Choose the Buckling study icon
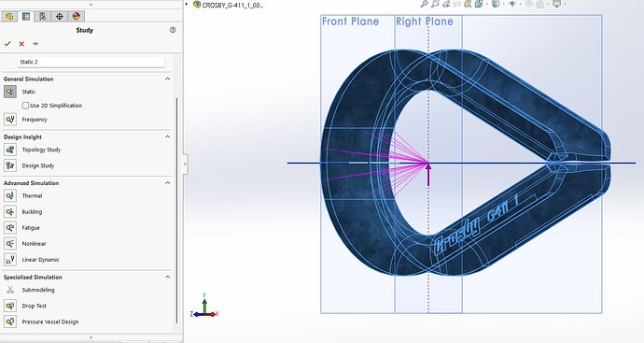 [x=10, y=212]
